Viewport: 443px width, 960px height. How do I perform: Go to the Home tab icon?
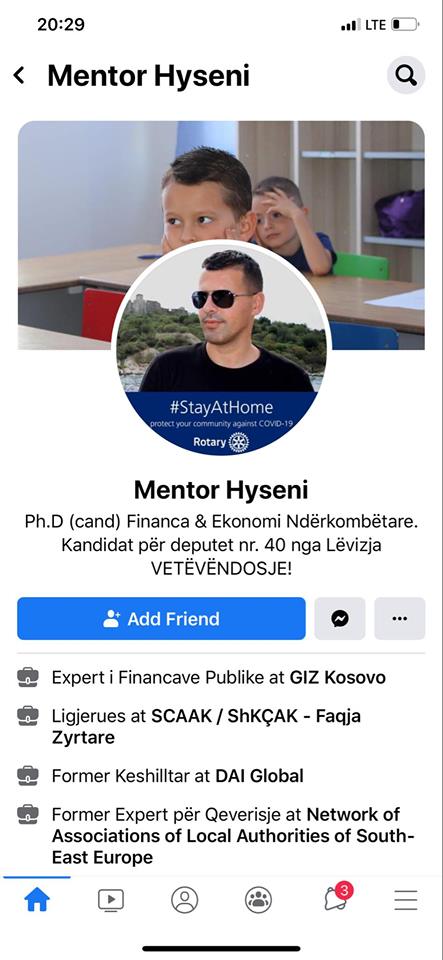37,899
